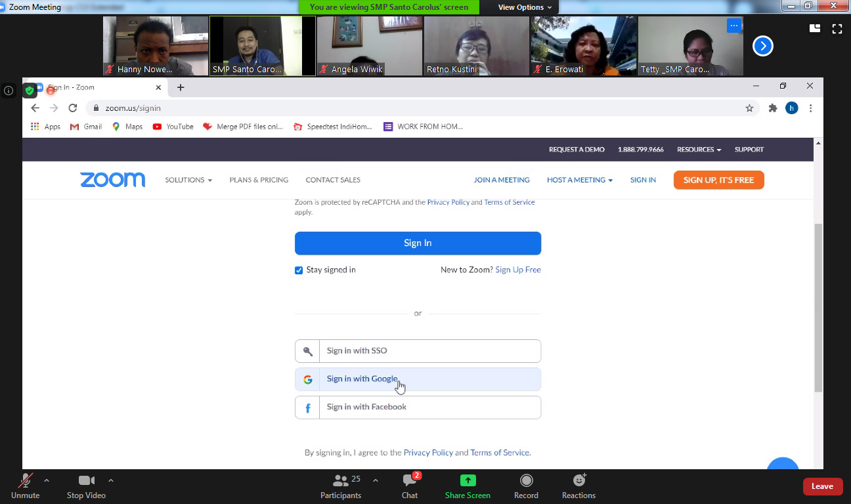Expand video options arrow next to Stop Video
This screenshot has width=851, height=504.
point(110,480)
